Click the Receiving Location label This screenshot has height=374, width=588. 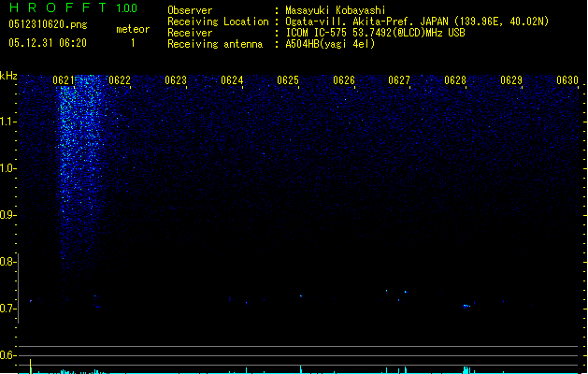click(218, 22)
